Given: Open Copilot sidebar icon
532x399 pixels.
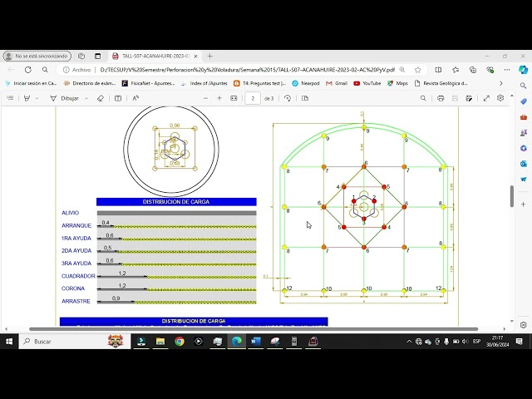Looking at the screenshot, I should [523, 70].
